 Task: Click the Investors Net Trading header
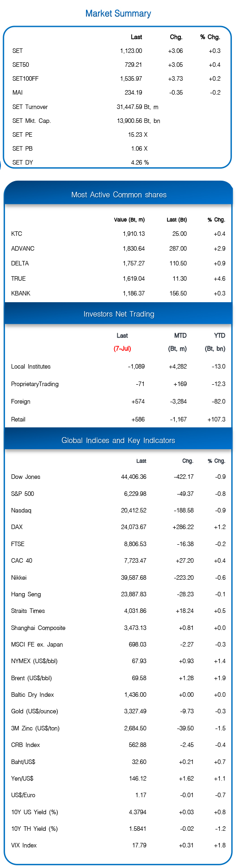tap(119, 314)
